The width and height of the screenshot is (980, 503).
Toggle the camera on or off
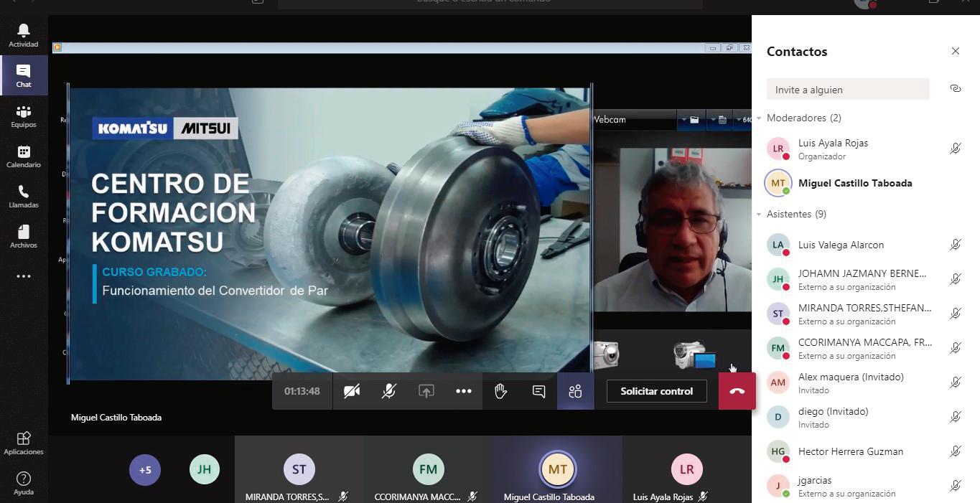point(352,391)
